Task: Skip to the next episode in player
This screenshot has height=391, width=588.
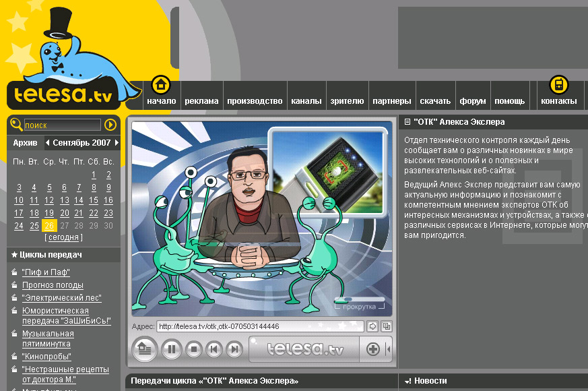Action: coord(234,349)
